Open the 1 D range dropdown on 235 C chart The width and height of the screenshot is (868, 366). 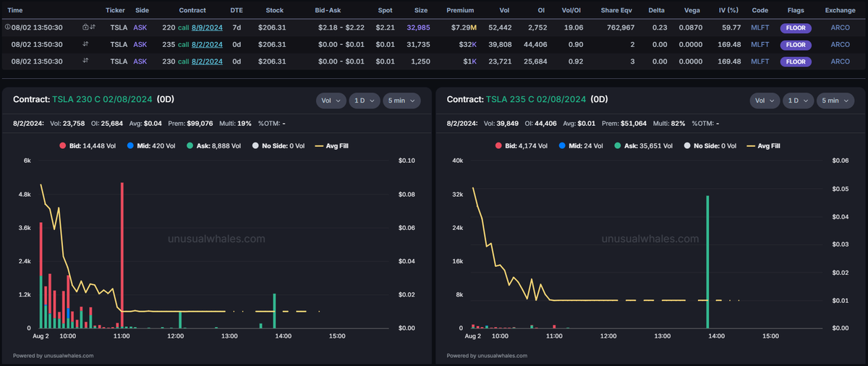pyautogui.click(x=798, y=101)
